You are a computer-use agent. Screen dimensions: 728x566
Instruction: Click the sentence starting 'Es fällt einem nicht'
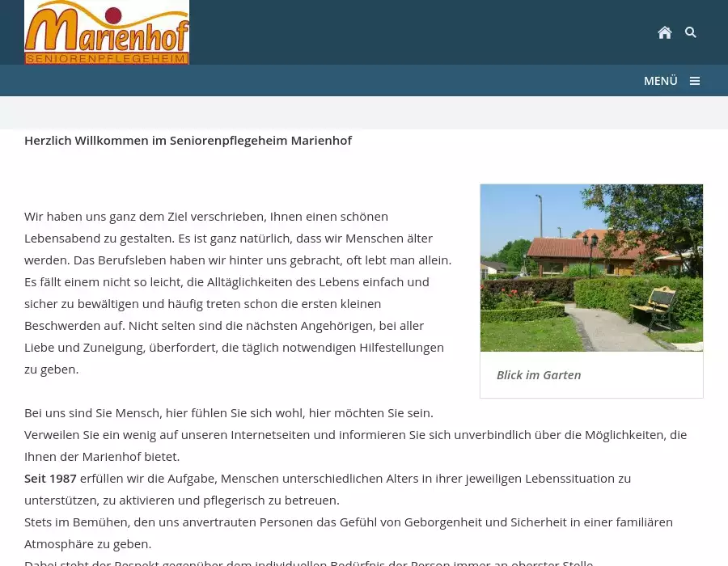226,282
